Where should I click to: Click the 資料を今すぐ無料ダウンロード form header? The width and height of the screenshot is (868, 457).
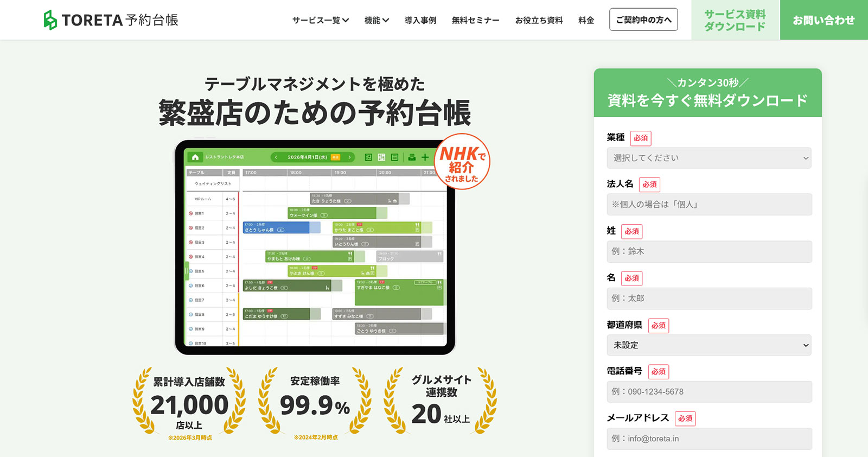tap(707, 93)
